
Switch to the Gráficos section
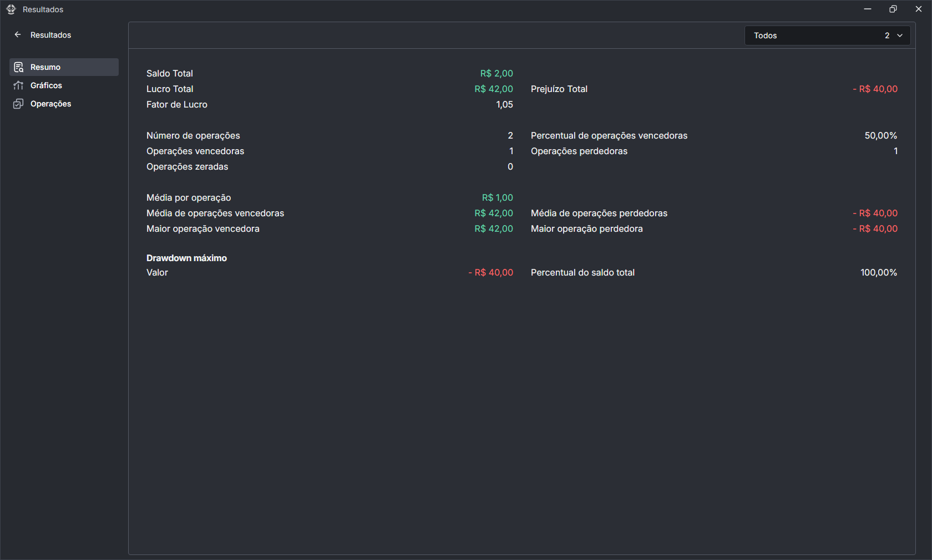(x=46, y=85)
